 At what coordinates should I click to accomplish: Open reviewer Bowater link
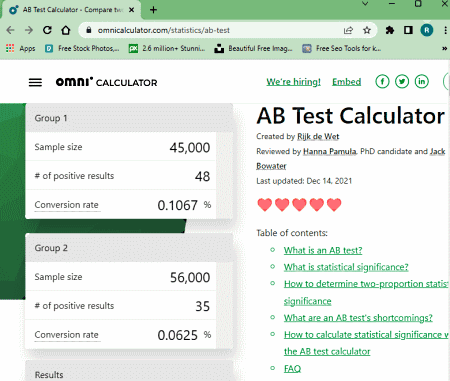click(271, 166)
